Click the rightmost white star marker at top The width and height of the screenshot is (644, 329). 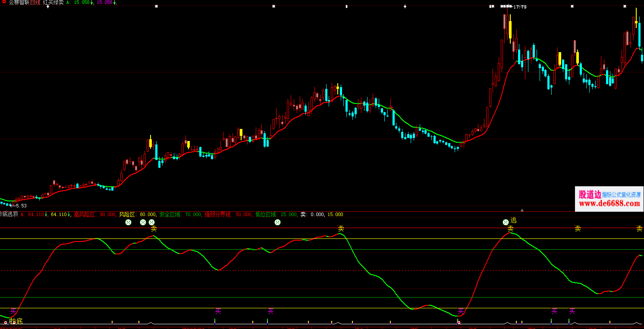(x=625, y=6)
